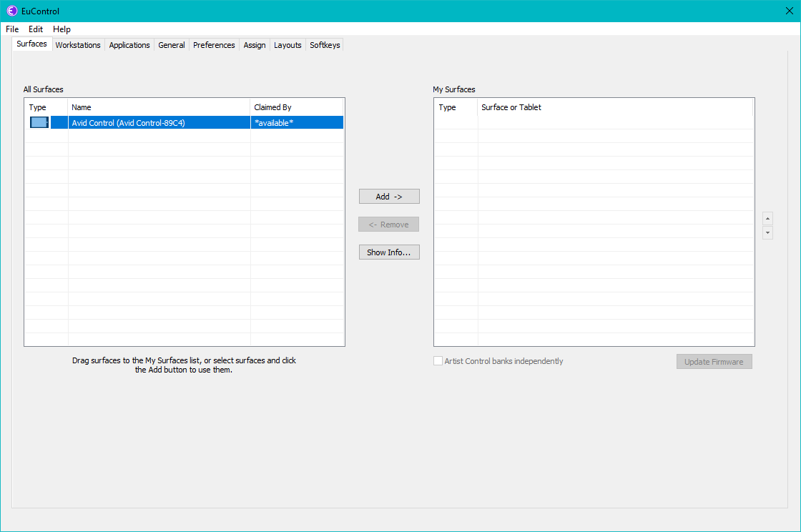Open the Help menu
The image size is (801, 532).
click(x=62, y=29)
